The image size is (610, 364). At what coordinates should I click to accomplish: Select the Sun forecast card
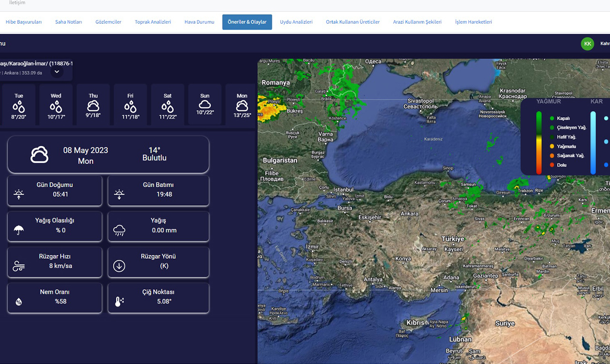coord(204,105)
